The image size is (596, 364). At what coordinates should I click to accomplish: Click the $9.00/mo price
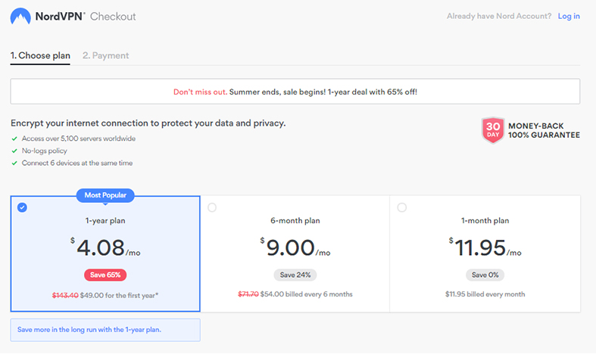coord(295,247)
